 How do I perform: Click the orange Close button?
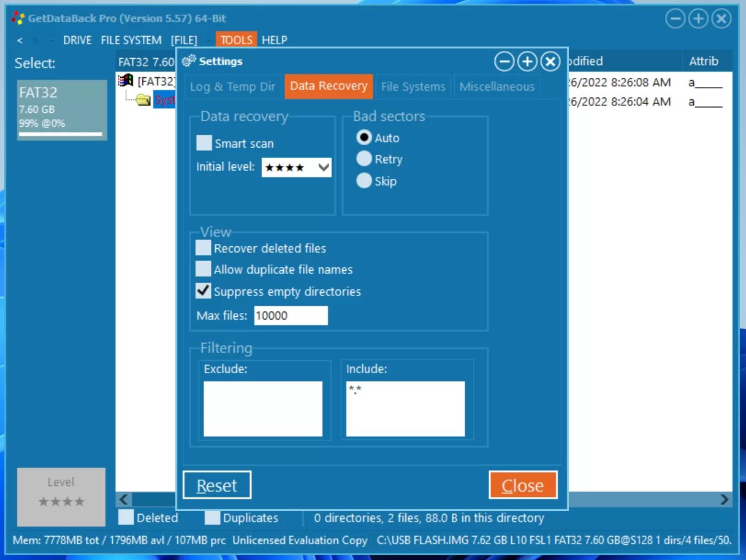click(x=523, y=485)
